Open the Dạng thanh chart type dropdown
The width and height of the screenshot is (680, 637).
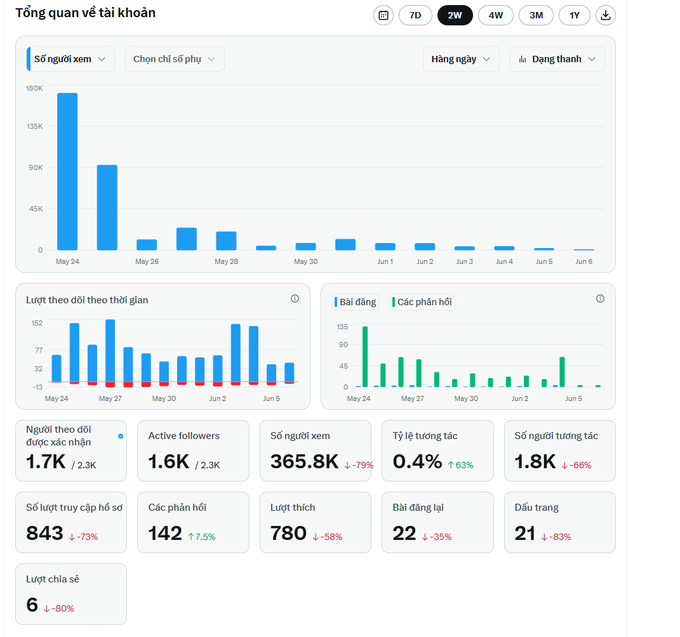[557, 59]
